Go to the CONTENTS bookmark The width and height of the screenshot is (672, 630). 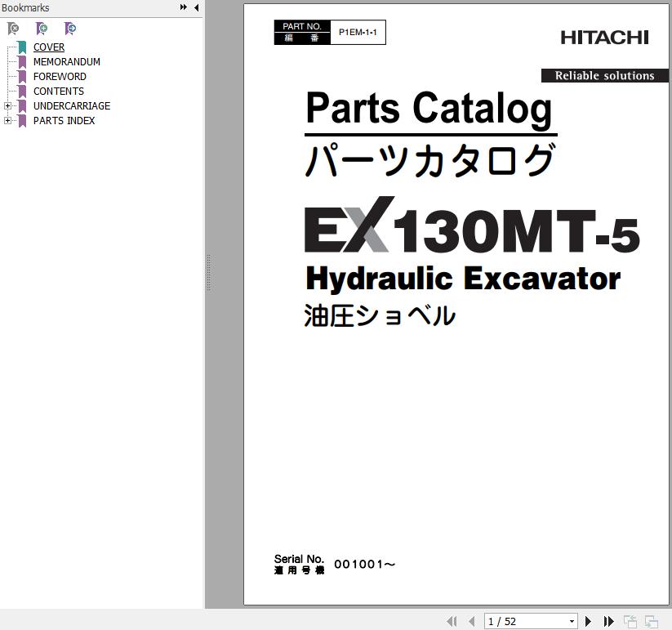pos(59,92)
